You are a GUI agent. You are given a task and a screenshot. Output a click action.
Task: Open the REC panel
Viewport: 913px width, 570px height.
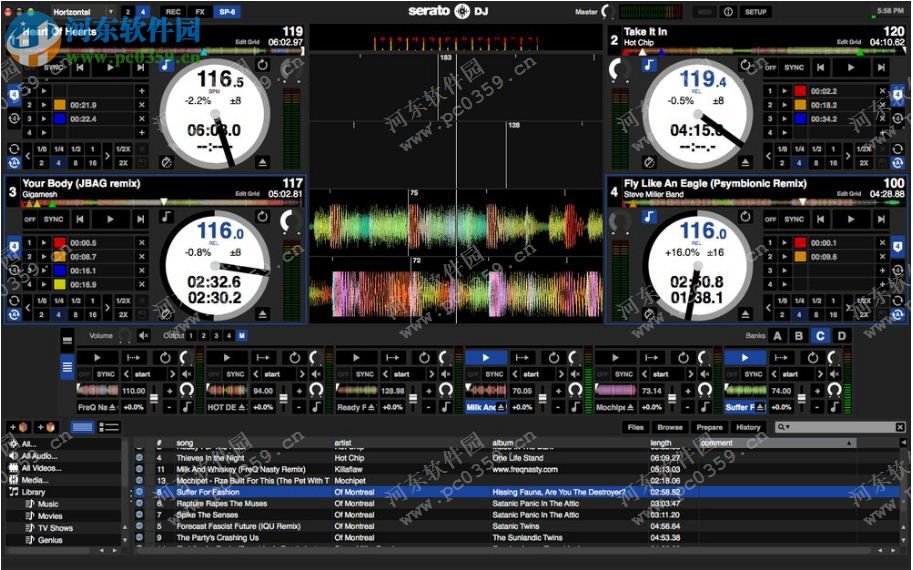[173, 12]
